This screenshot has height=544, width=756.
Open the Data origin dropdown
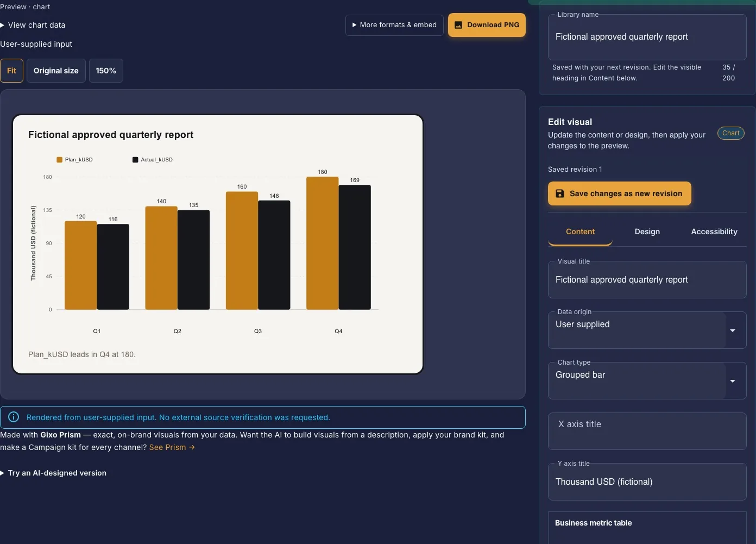[x=647, y=330]
